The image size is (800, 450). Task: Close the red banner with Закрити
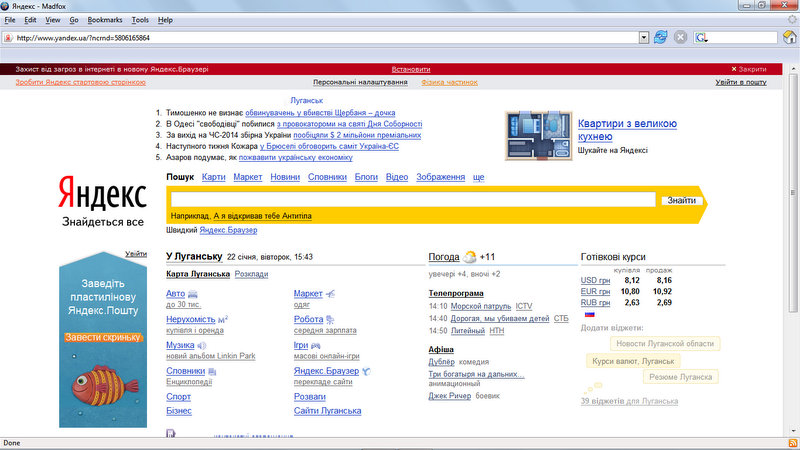748,69
